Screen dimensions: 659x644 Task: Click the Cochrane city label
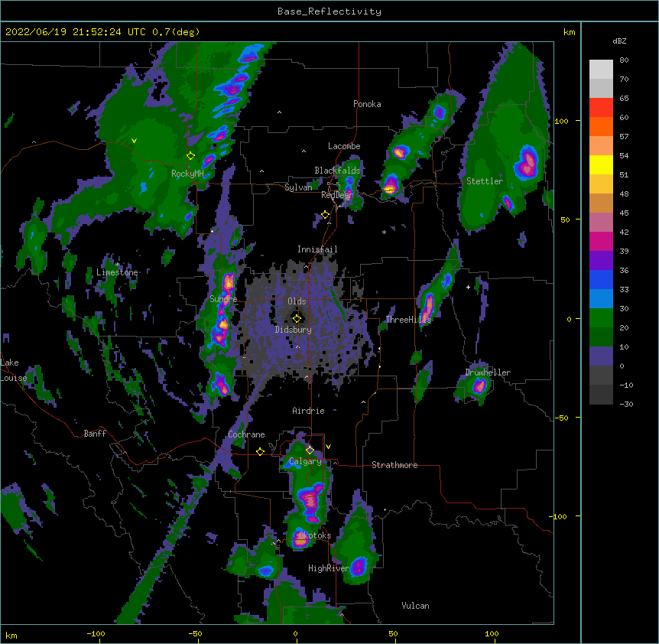tap(246, 434)
